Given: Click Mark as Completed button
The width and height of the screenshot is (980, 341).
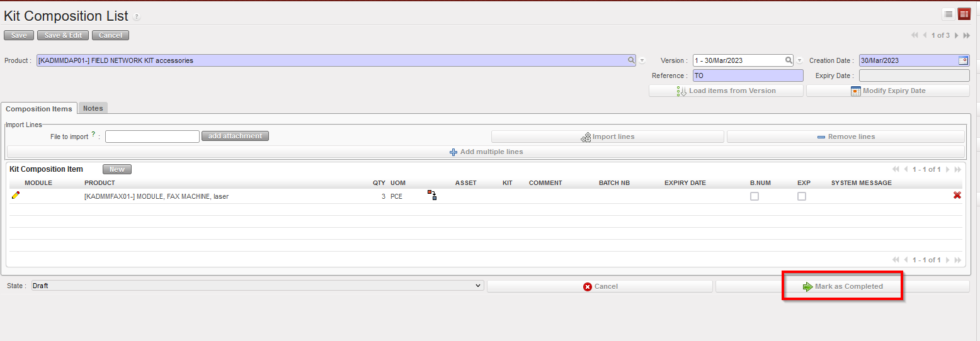Looking at the screenshot, I should [x=842, y=286].
